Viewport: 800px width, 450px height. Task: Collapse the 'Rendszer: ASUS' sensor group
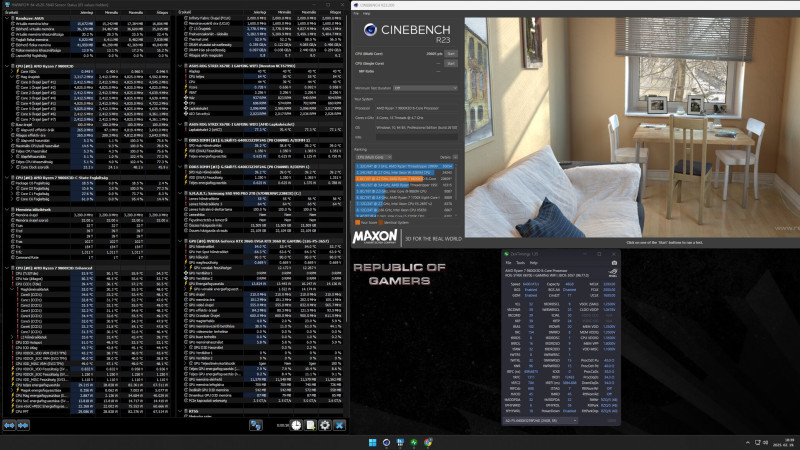tap(7, 18)
